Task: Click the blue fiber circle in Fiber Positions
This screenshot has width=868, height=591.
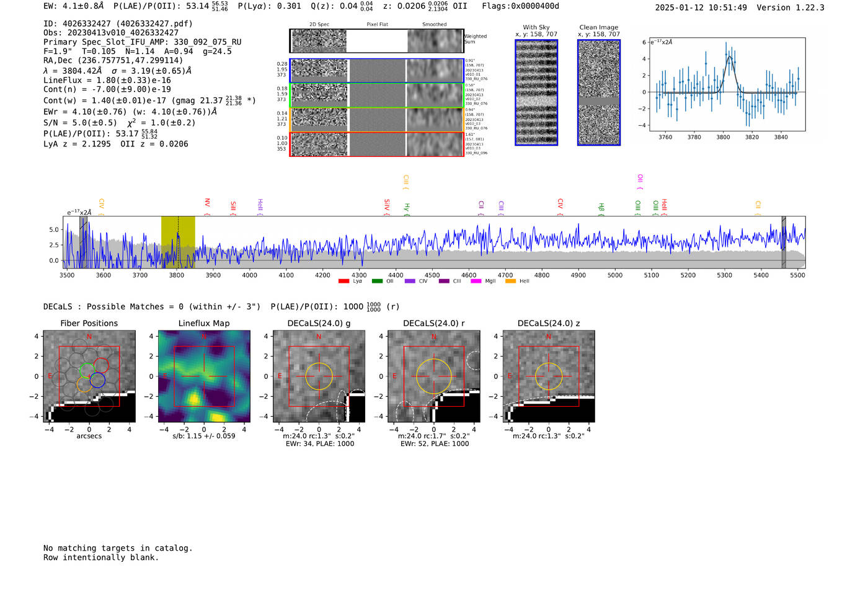Action: pos(97,380)
